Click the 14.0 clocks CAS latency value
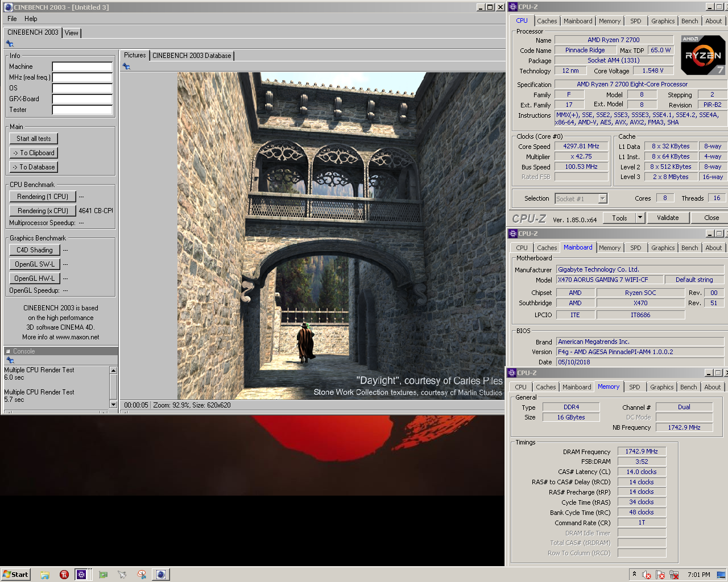This screenshot has height=582, width=728. [641, 472]
